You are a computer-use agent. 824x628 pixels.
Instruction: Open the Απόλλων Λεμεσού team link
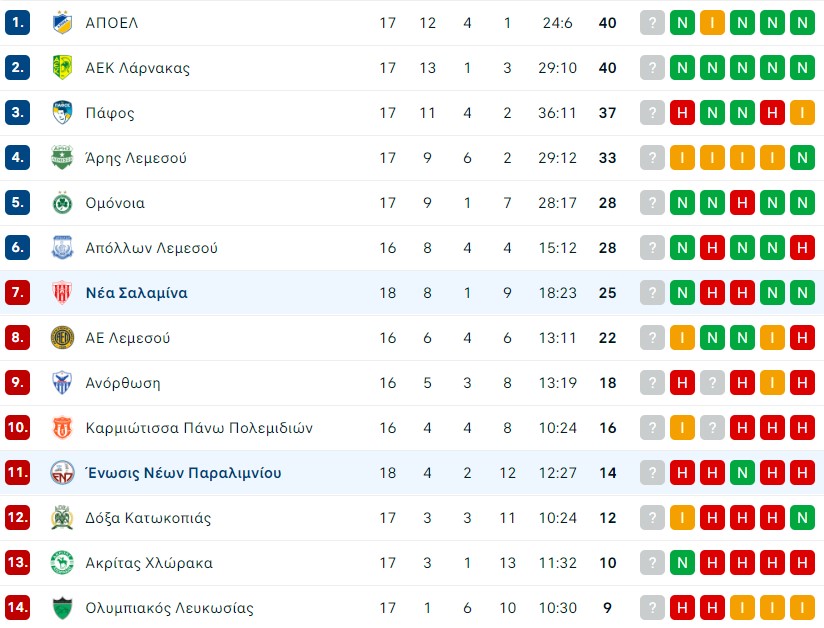point(151,248)
